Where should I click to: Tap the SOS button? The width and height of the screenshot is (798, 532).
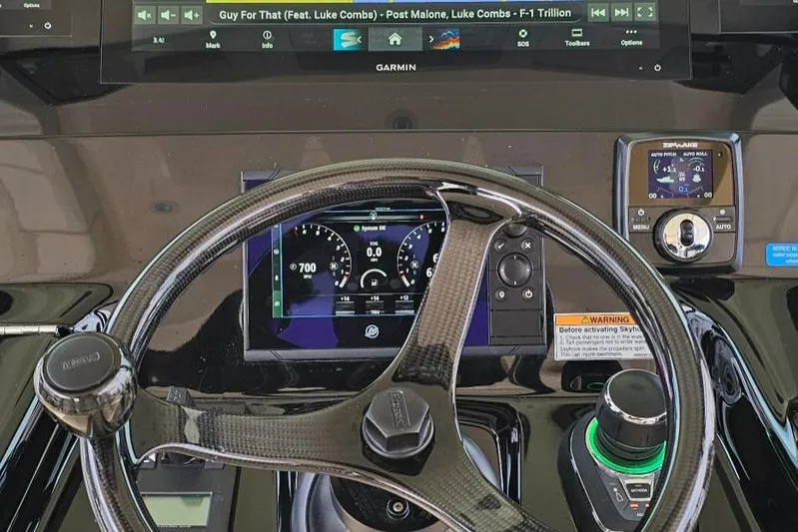(523, 38)
